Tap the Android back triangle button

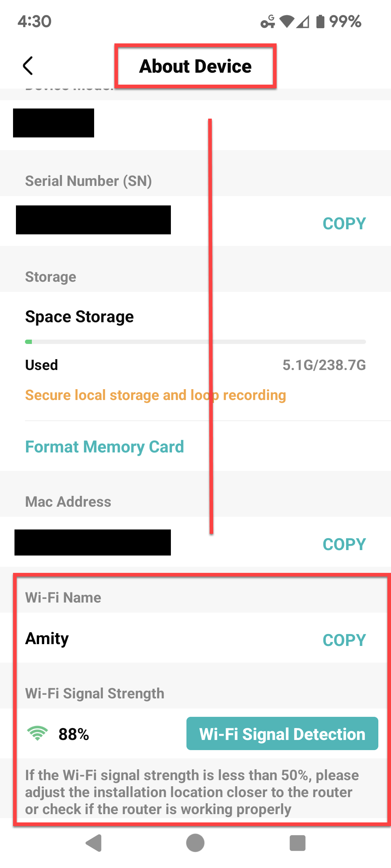click(x=94, y=843)
